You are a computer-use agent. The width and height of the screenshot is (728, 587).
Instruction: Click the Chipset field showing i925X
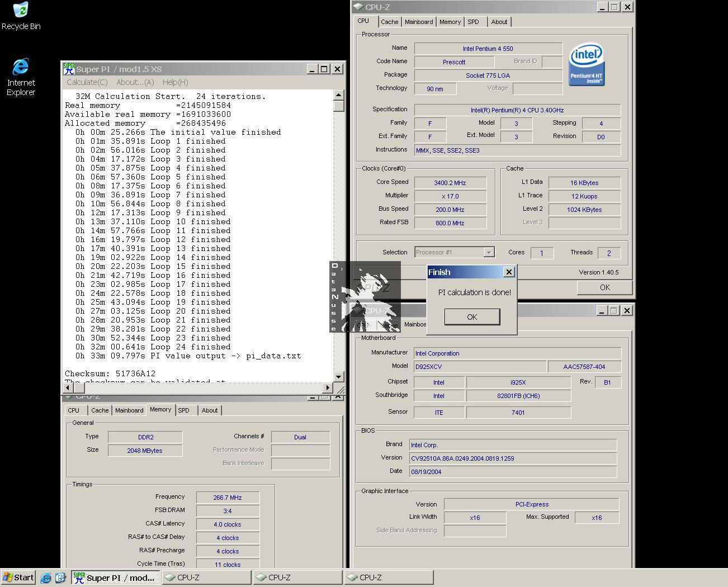point(518,382)
